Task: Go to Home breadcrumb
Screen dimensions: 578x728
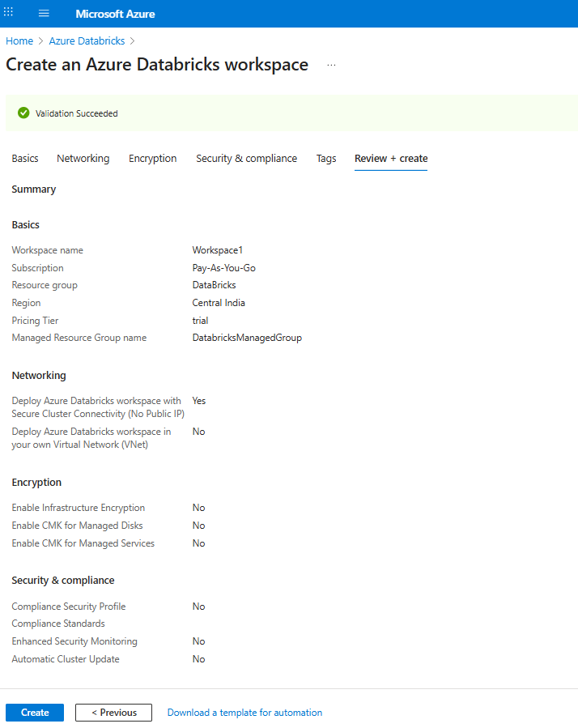Action: [x=19, y=40]
